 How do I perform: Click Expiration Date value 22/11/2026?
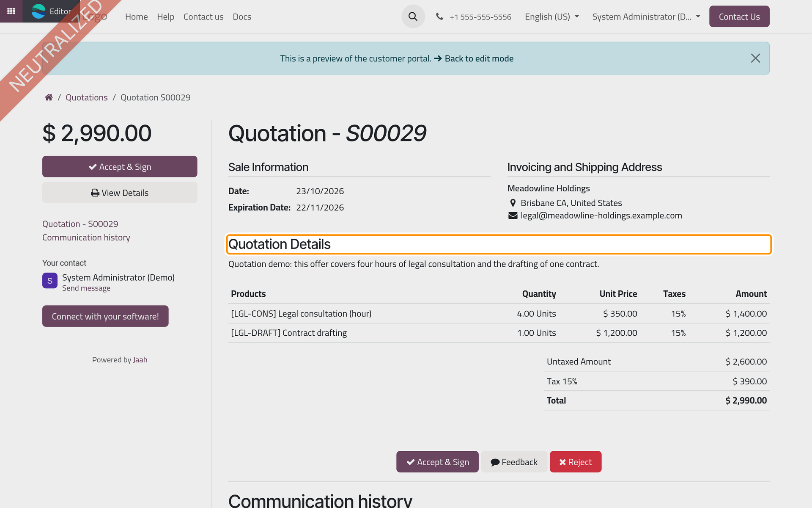click(x=320, y=207)
